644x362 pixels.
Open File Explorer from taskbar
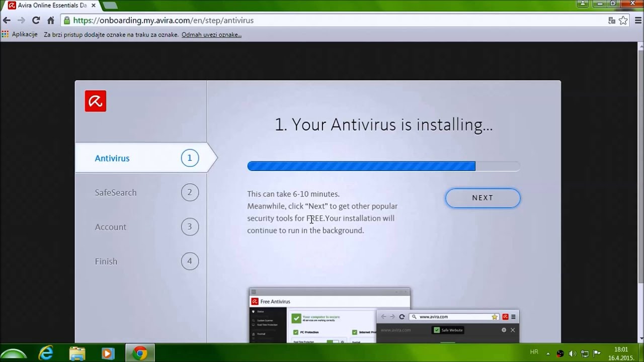[77, 353]
